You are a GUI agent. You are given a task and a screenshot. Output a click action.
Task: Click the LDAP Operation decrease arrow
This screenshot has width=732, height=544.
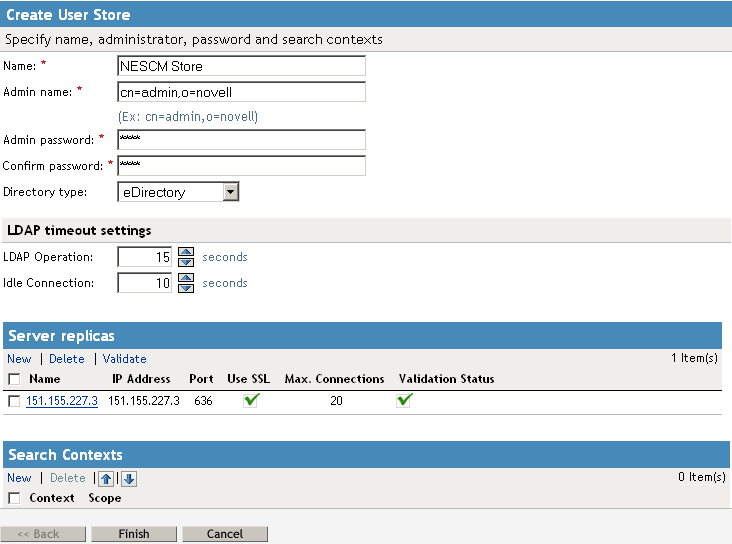[x=186, y=262]
